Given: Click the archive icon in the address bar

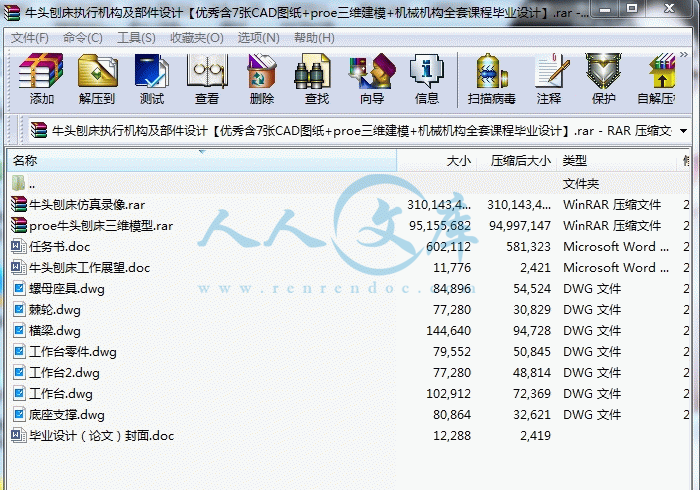Looking at the screenshot, I should [x=39, y=130].
